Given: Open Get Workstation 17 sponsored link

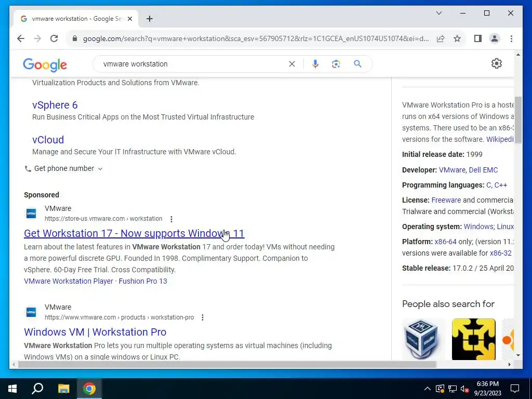Looking at the screenshot, I should [134, 233].
